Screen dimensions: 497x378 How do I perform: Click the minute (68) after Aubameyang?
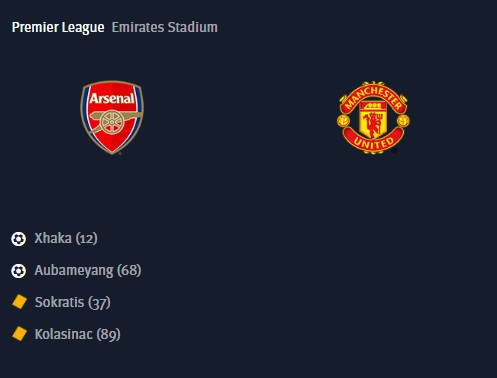coord(129,271)
